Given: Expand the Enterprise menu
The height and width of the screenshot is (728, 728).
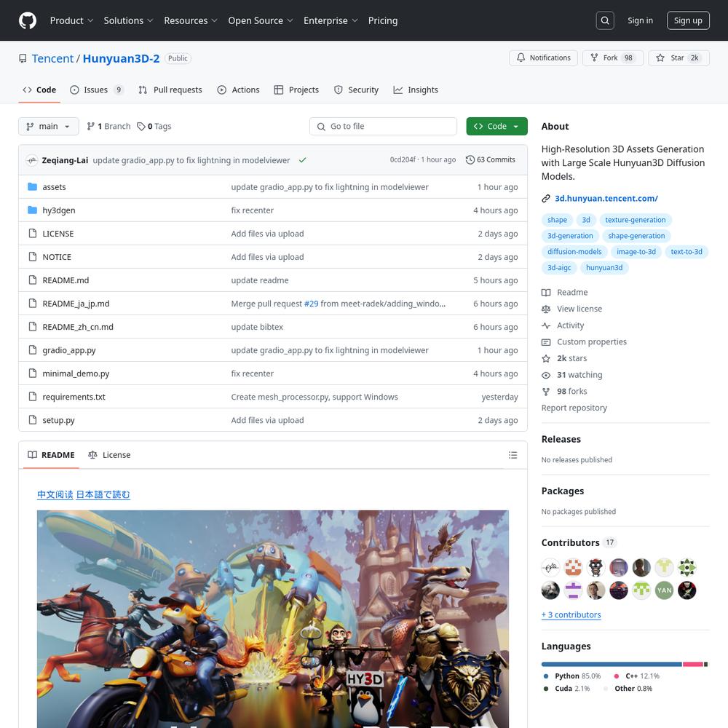Looking at the screenshot, I should pyautogui.click(x=331, y=20).
